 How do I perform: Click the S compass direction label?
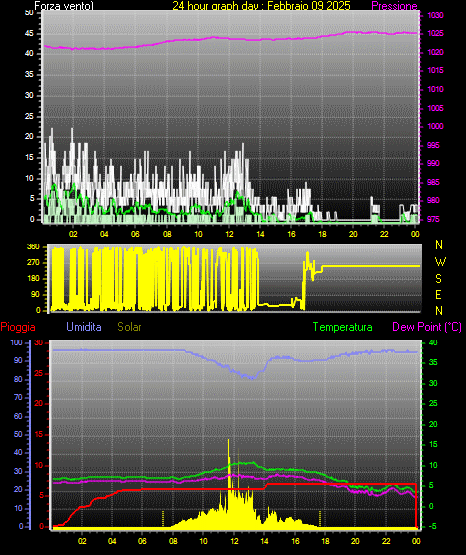pyautogui.click(x=438, y=279)
